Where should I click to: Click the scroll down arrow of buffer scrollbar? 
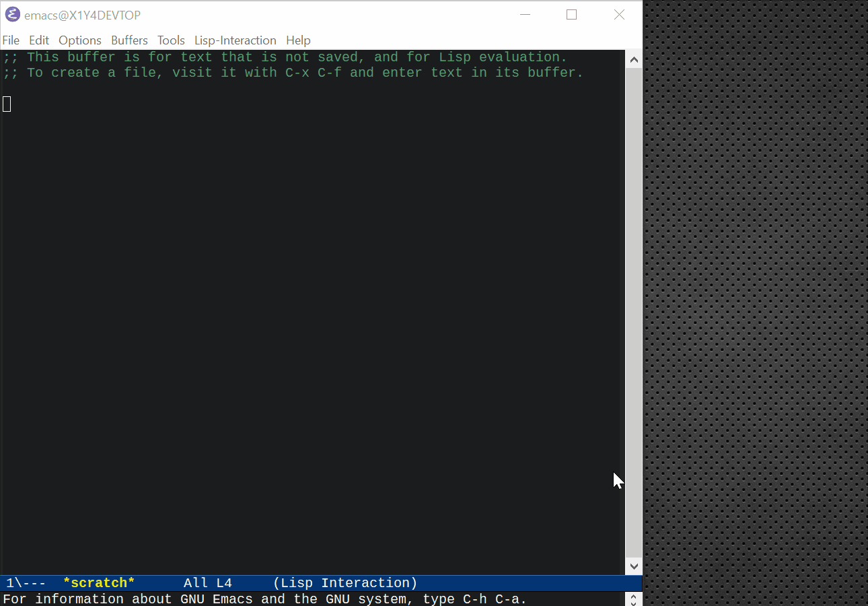coord(634,566)
